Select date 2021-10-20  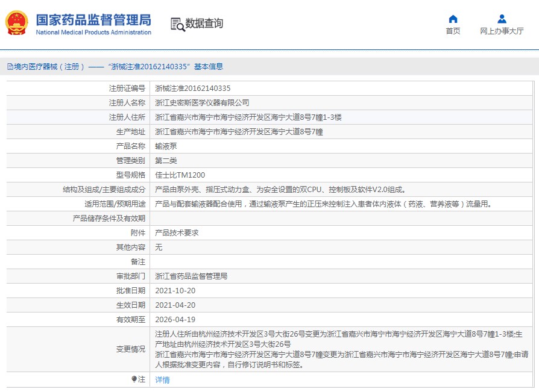click(175, 290)
